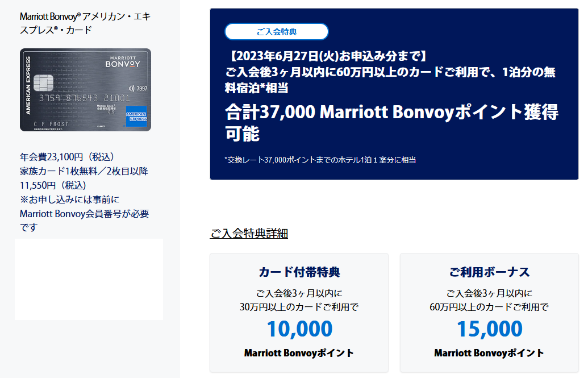Click the blank white box below card details

point(89,279)
